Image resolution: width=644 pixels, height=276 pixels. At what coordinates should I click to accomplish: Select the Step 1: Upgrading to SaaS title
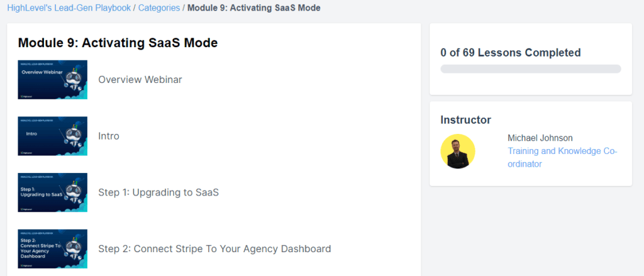(158, 192)
